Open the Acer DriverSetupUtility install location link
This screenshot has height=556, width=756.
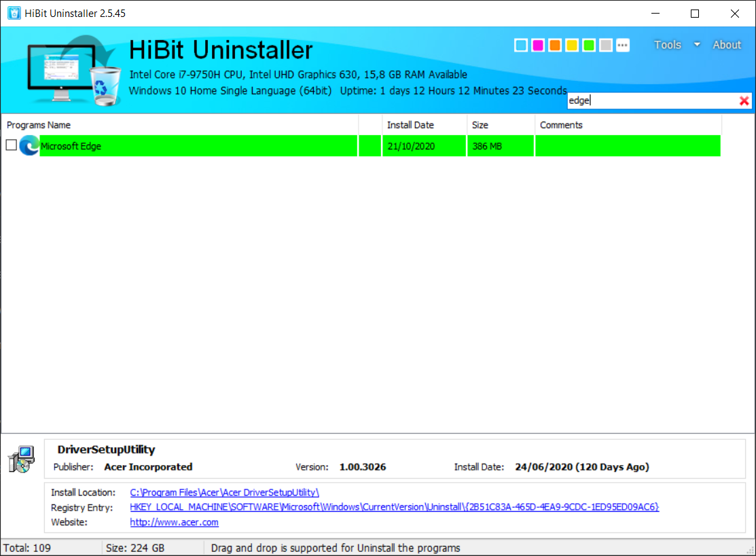[224, 492]
